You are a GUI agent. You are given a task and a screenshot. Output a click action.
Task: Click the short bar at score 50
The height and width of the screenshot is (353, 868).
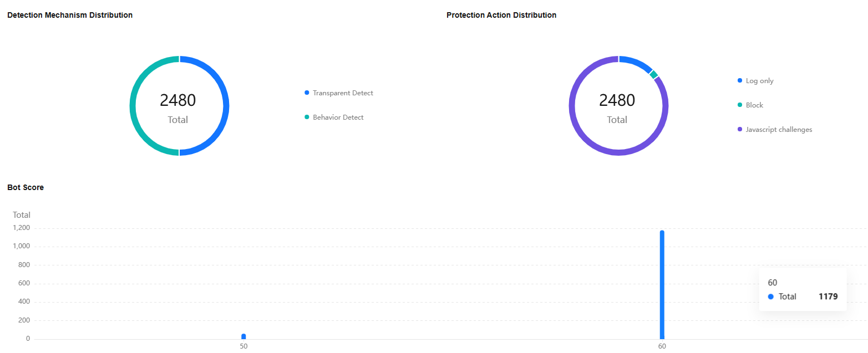click(243, 336)
